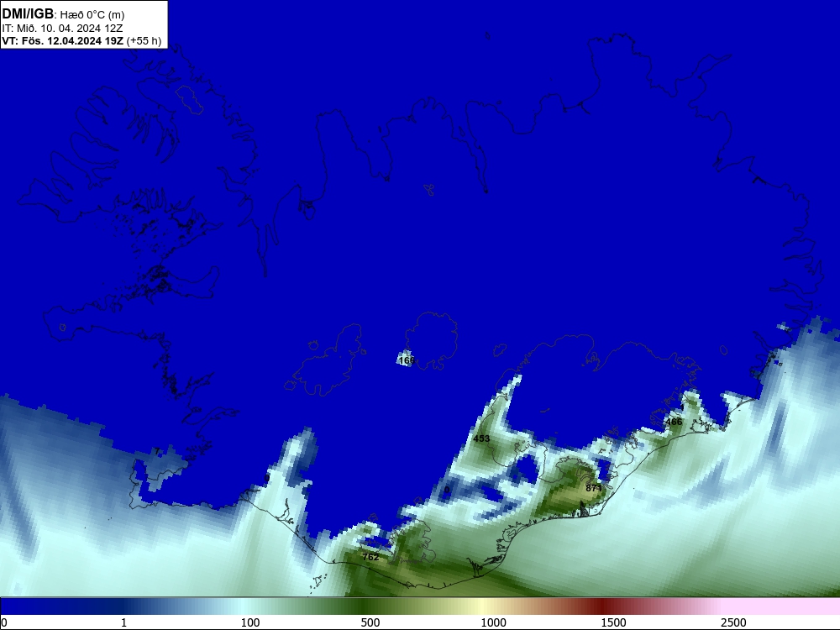Click the 'Hæð 0°C (m)' parameter label
Screen dimensions: 840x630
coord(92,15)
